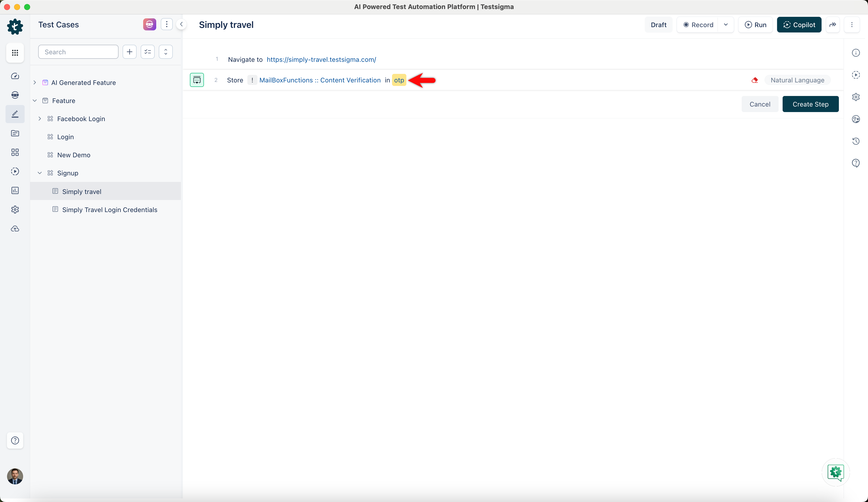Open the Record dropdown arrow
Image resolution: width=868 pixels, height=502 pixels.
click(726, 25)
